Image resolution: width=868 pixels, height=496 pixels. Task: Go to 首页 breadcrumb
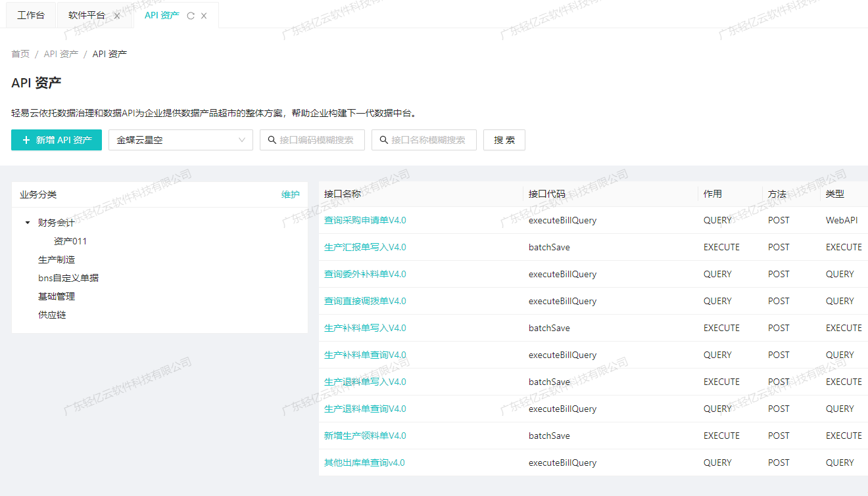tap(20, 54)
